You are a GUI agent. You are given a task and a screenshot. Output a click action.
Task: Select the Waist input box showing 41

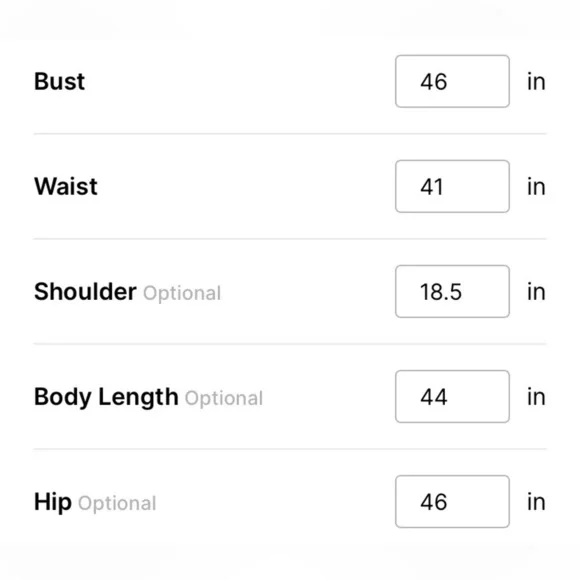452,186
